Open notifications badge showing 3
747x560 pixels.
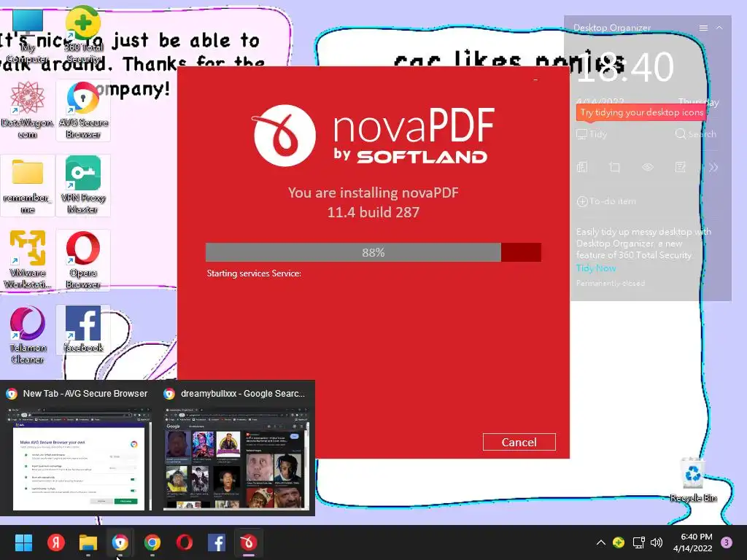pyautogui.click(x=727, y=542)
